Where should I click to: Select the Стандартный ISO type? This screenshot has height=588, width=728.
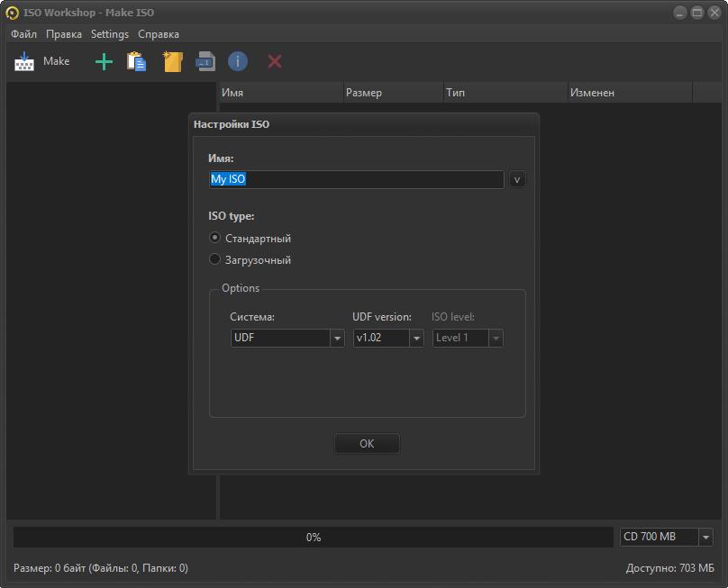[x=215, y=239]
